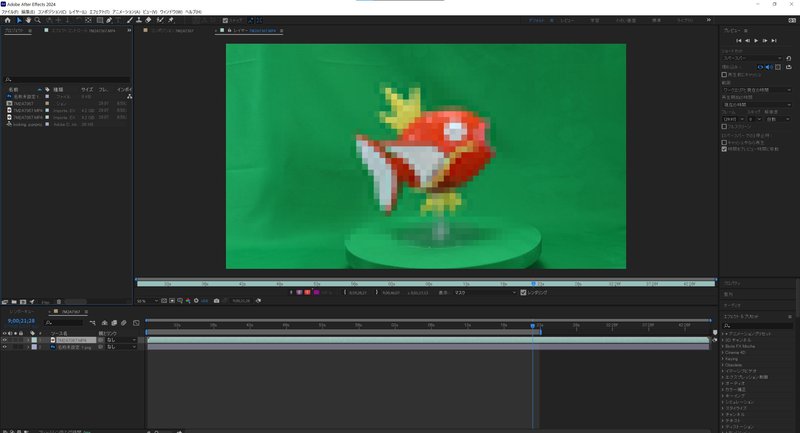Select the Selection arrow tool
The height and width of the screenshot is (433, 800).
click(19, 20)
